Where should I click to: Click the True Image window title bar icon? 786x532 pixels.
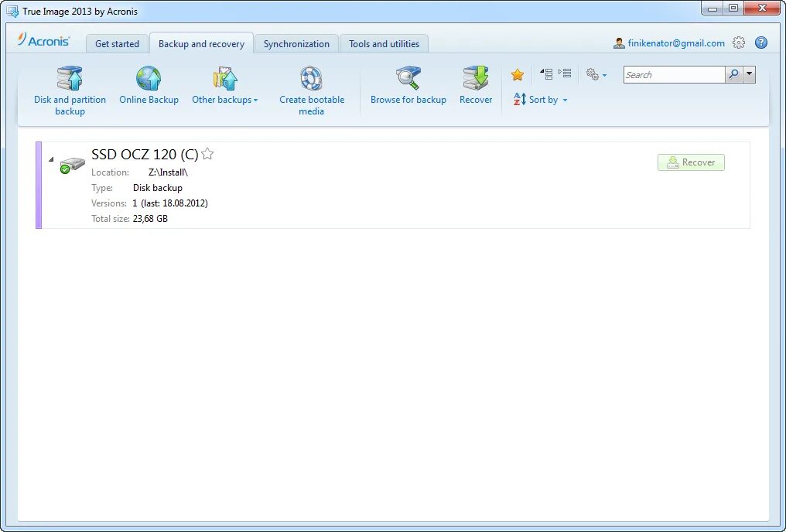tap(12, 11)
